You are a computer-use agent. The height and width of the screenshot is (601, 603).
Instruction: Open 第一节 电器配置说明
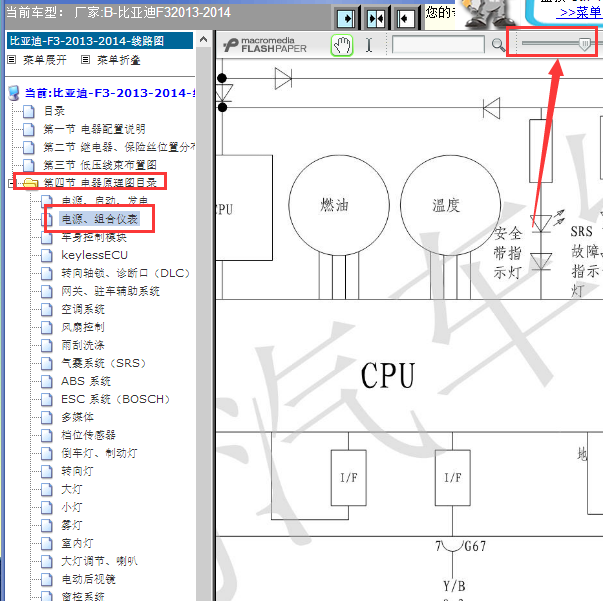click(x=94, y=129)
